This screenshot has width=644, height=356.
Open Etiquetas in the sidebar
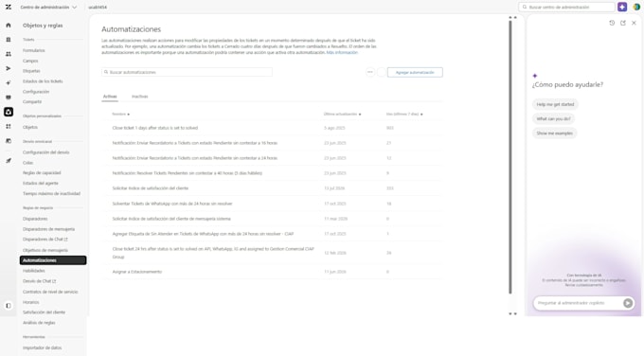[31, 71]
